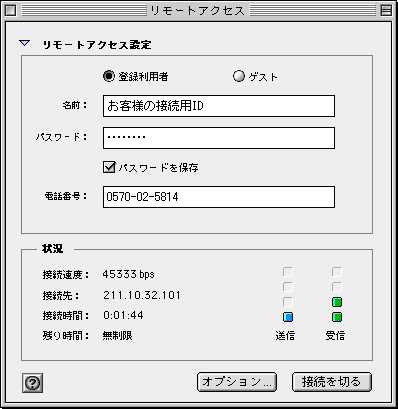
Task: Click the 接続先 IP address 211.10.32.101
Action: pyautogui.click(x=142, y=295)
